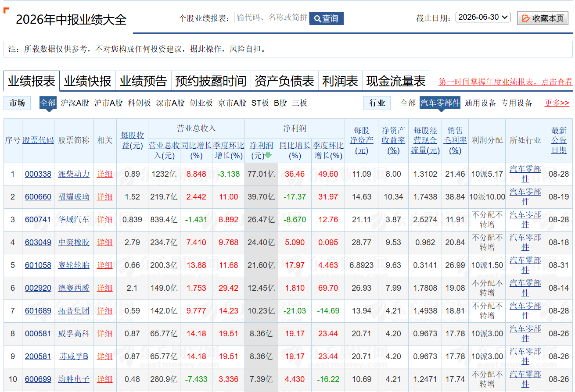Sort by 营业总收入(元) column header
The height and width of the screenshot is (392, 575).
[164, 150]
